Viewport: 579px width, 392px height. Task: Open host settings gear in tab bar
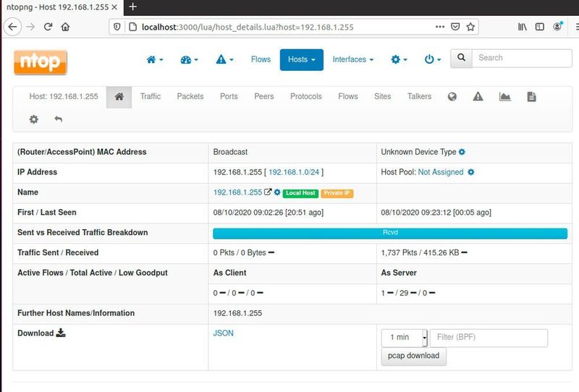(x=33, y=119)
